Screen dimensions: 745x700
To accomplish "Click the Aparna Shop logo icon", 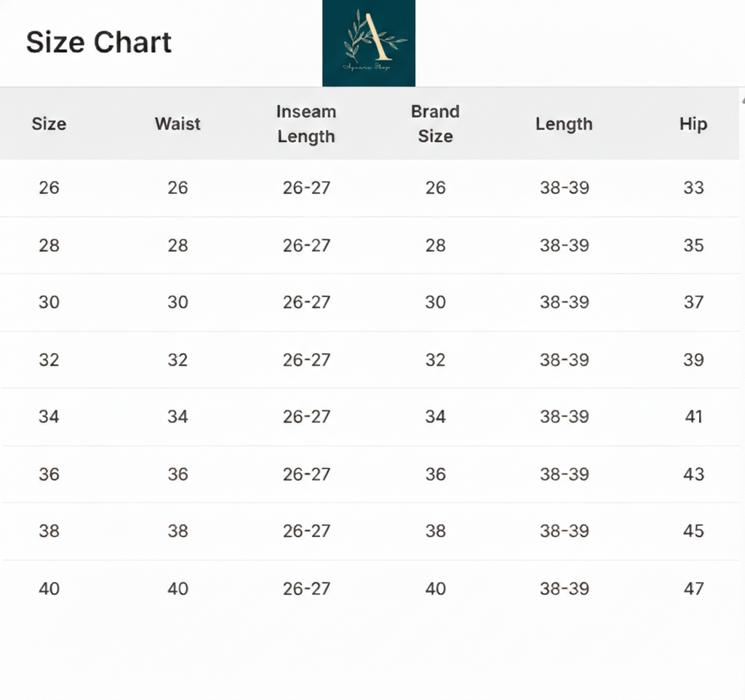I will (369, 43).
